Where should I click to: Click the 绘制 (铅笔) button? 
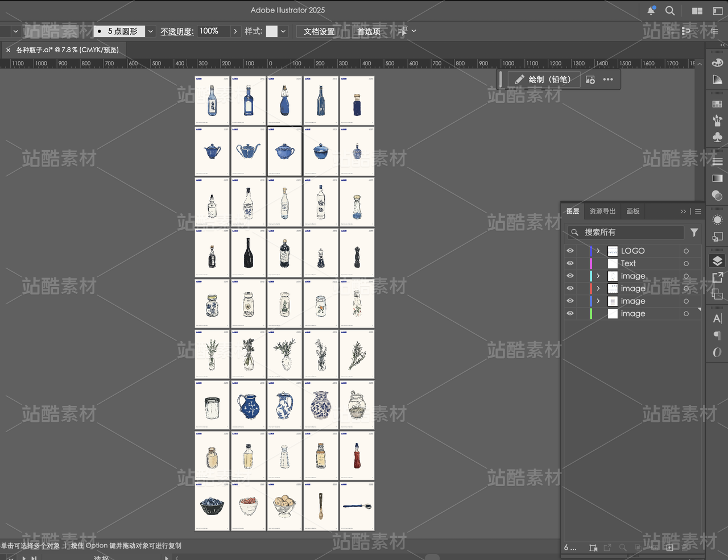click(543, 80)
